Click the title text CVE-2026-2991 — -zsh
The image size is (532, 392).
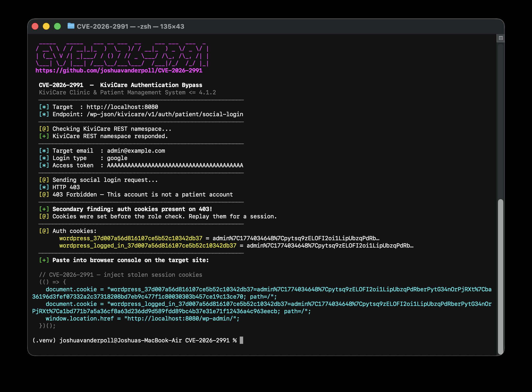[x=130, y=27]
